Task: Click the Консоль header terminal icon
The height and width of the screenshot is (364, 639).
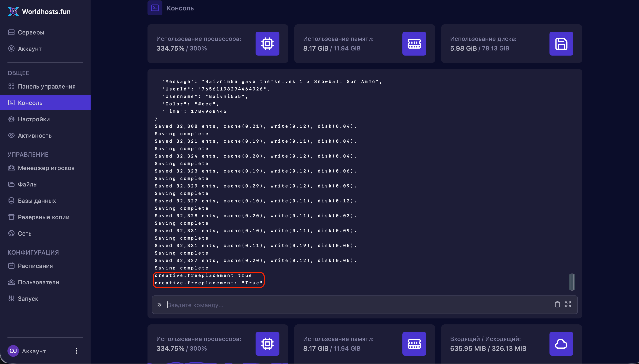Action: tap(155, 8)
